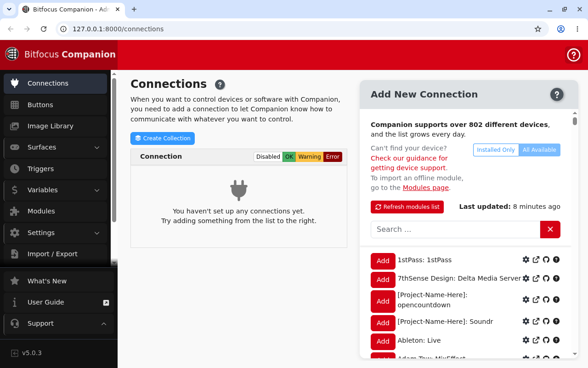Open the external link icon for 1stPass: 1stPass
Screen dimensions: 588x368
coord(536,259)
